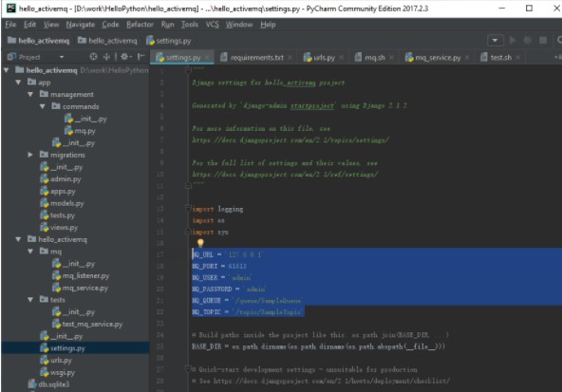Screen dimensions: 562x392
Task: Click the Run green arrow button
Action: (x=513, y=40)
